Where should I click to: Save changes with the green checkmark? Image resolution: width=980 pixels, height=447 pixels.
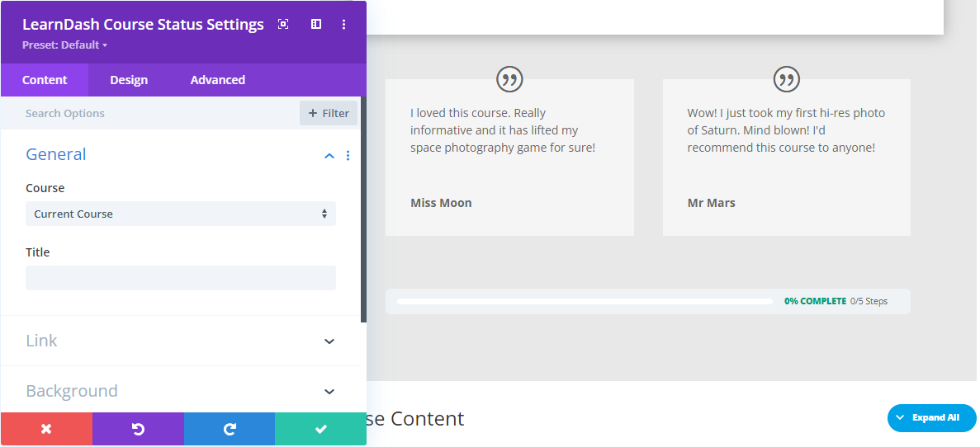(320, 429)
